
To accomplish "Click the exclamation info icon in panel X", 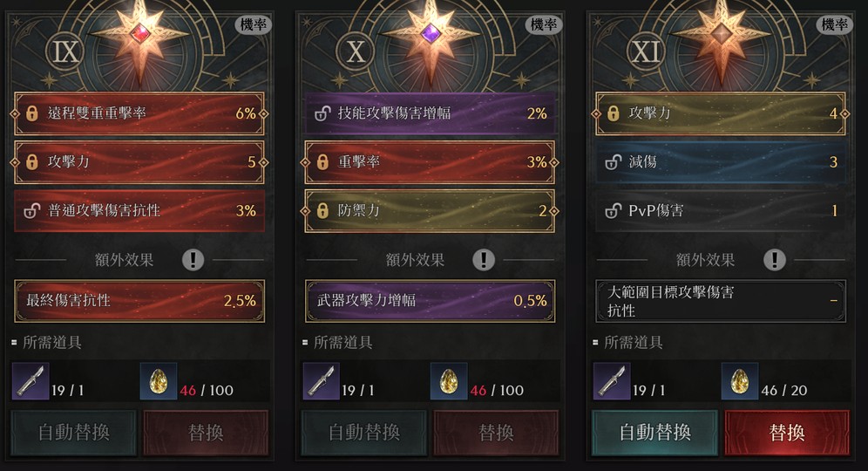I will click(484, 259).
